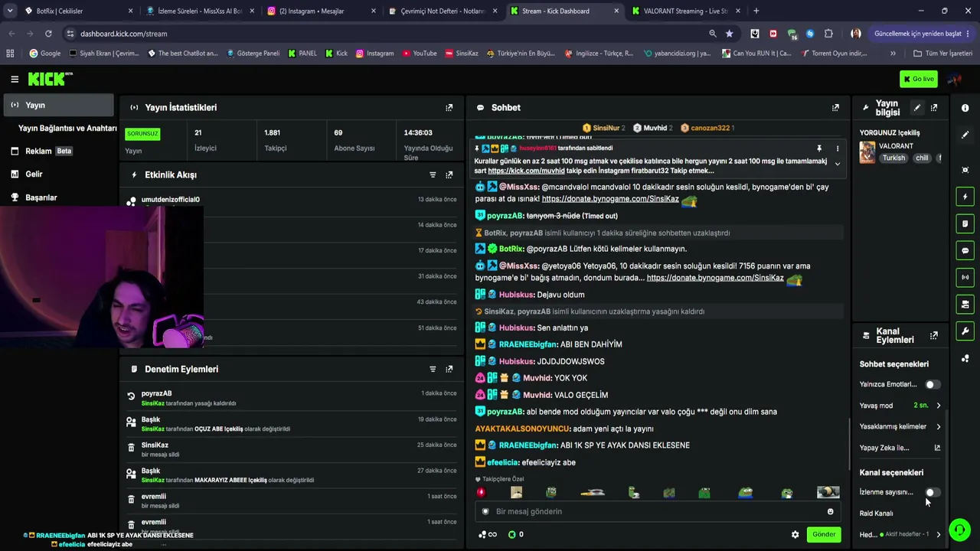Toggle the broadcast signal widget icon
The image size is (980, 551).
point(965,277)
